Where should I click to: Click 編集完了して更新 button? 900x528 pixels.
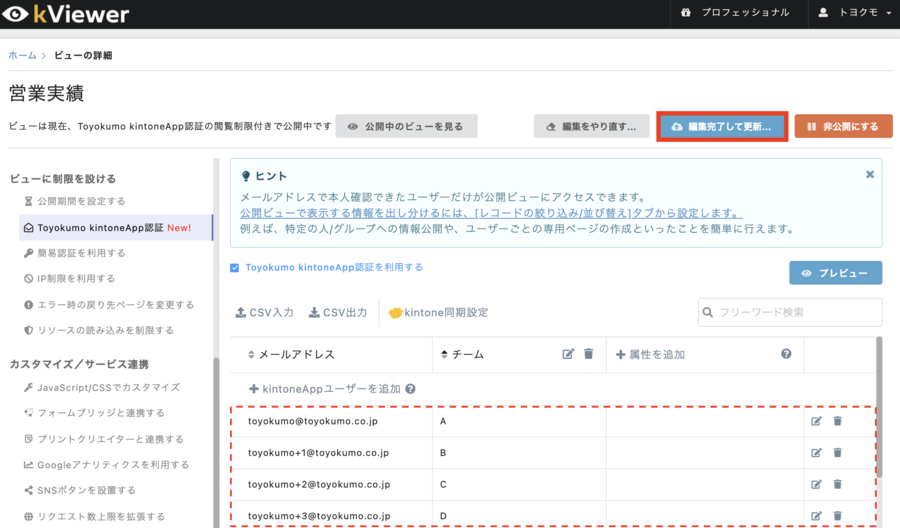click(x=722, y=126)
